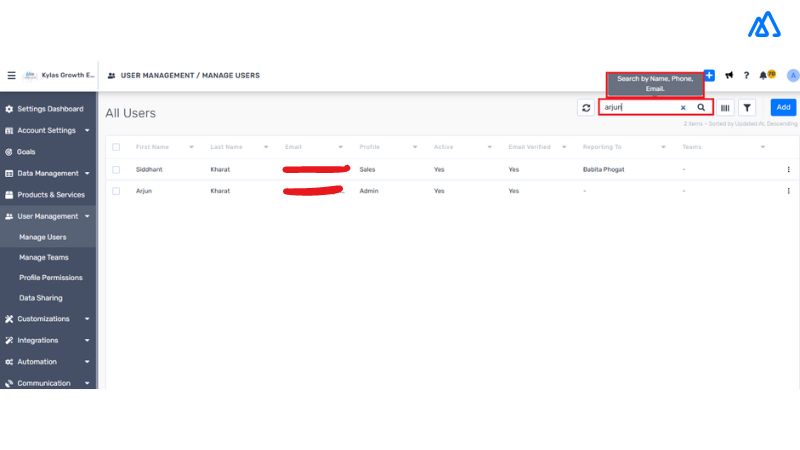800x450 pixels.
Task: Refresh the All Users list
Action: [x=586, y=108]
